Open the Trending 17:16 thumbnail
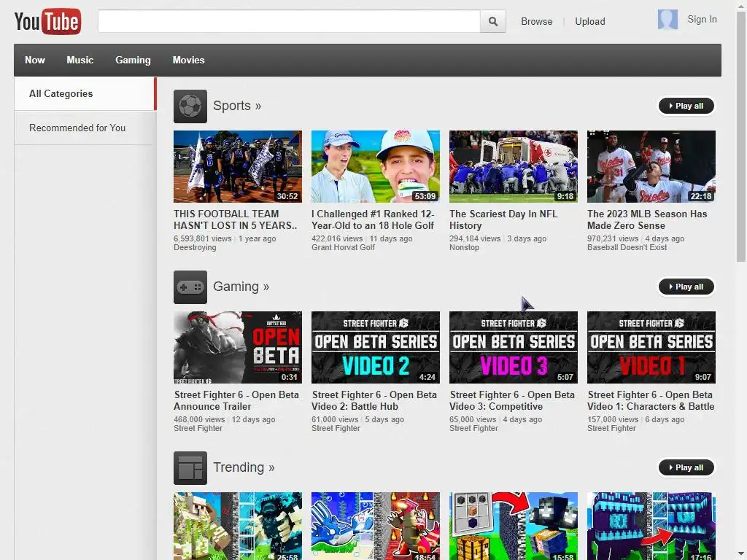 click(x=651, y=526)
